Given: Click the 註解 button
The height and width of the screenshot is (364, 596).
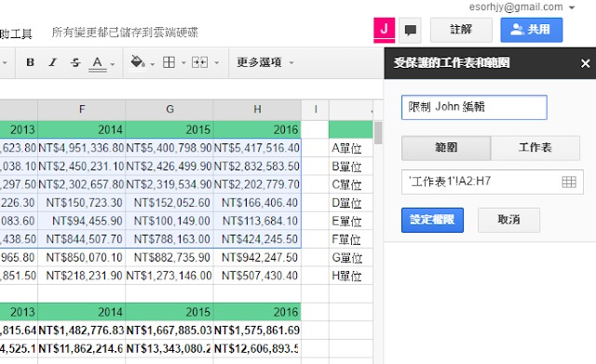Looking at the screenshot, I should coord(461,30).
